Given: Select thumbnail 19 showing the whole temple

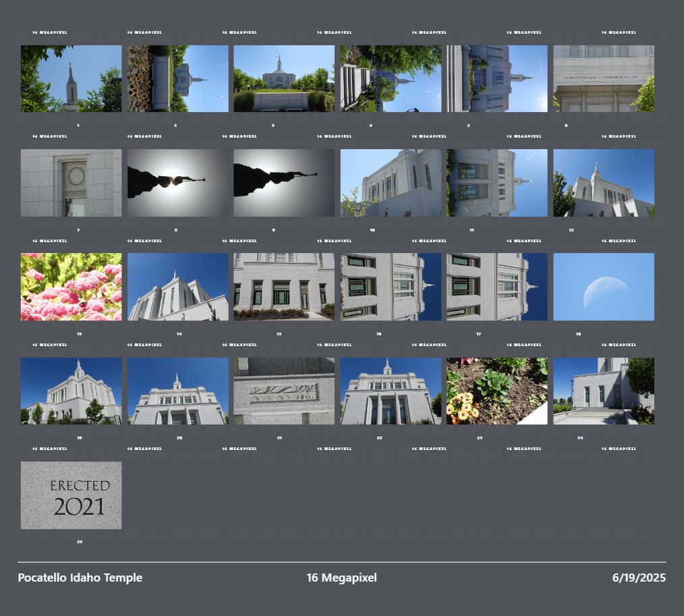Looking at the screenshot, I should pyautogui.click(x=71, y=391).
